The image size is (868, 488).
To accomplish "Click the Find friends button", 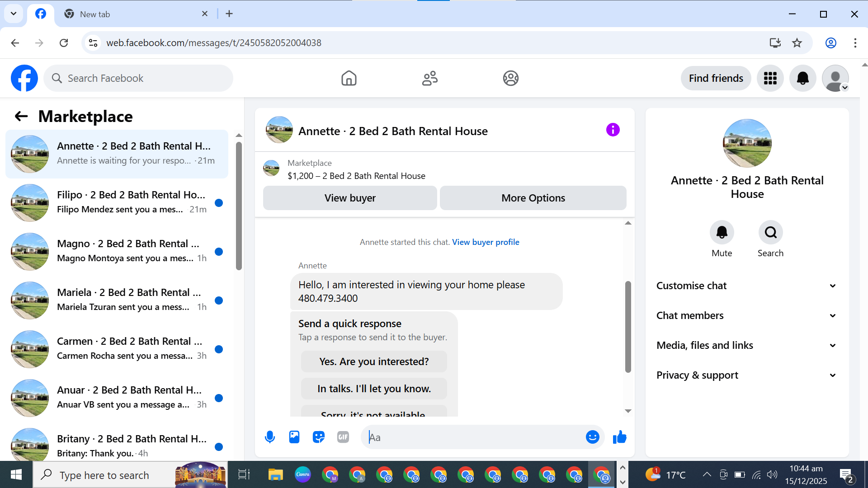I will pos(716,78).
